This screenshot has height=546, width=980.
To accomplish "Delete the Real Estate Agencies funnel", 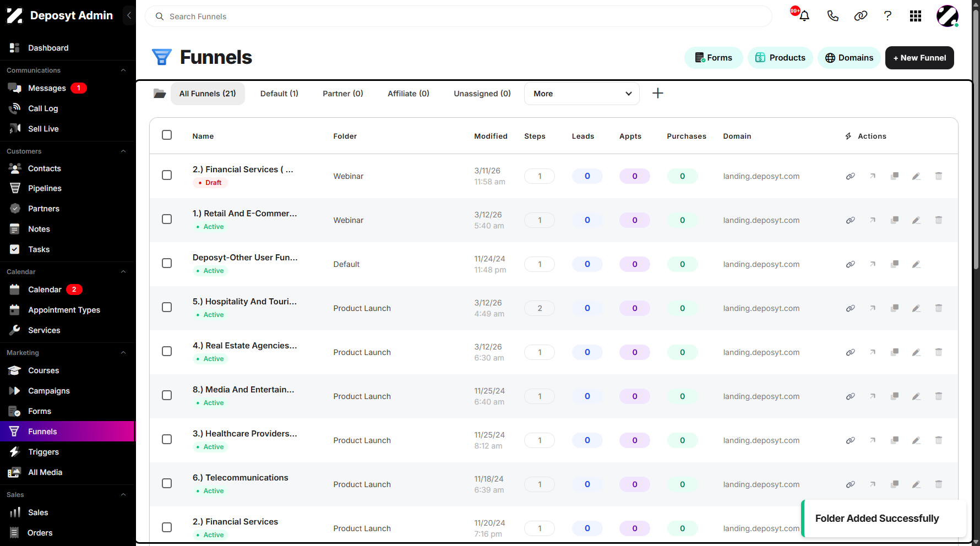I will click(x=939, y=352).
